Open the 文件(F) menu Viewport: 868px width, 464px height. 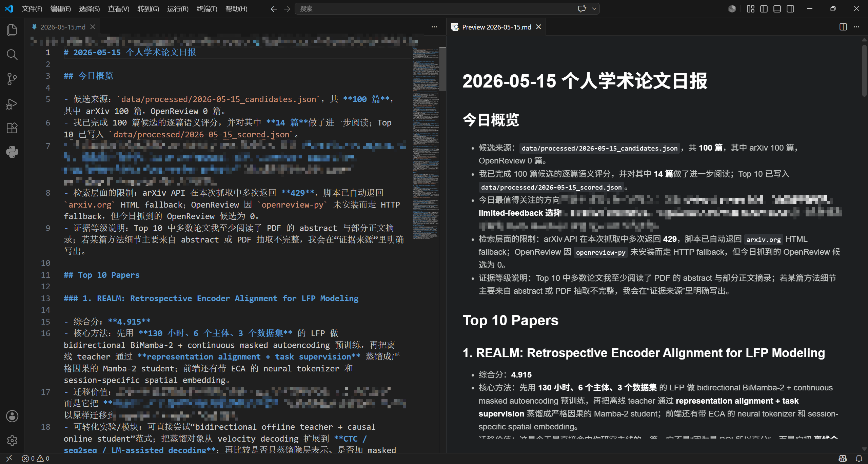click(x=32, y=9)
